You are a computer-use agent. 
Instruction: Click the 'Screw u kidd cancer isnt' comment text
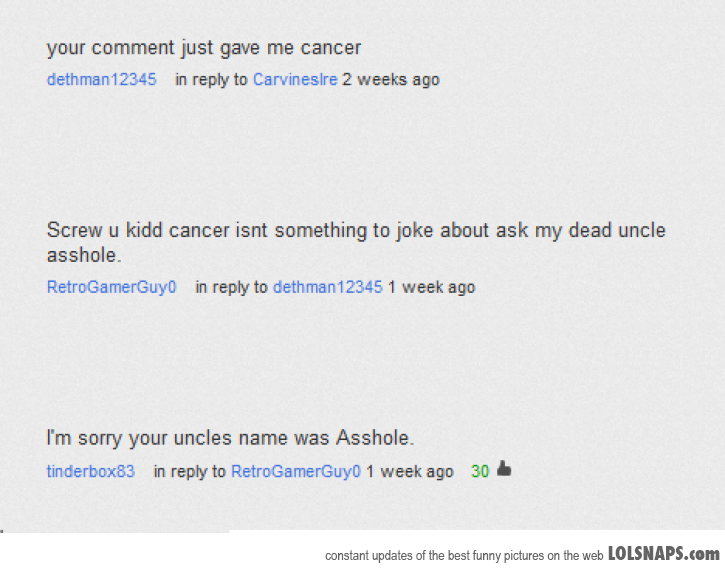tap(356, 243)
